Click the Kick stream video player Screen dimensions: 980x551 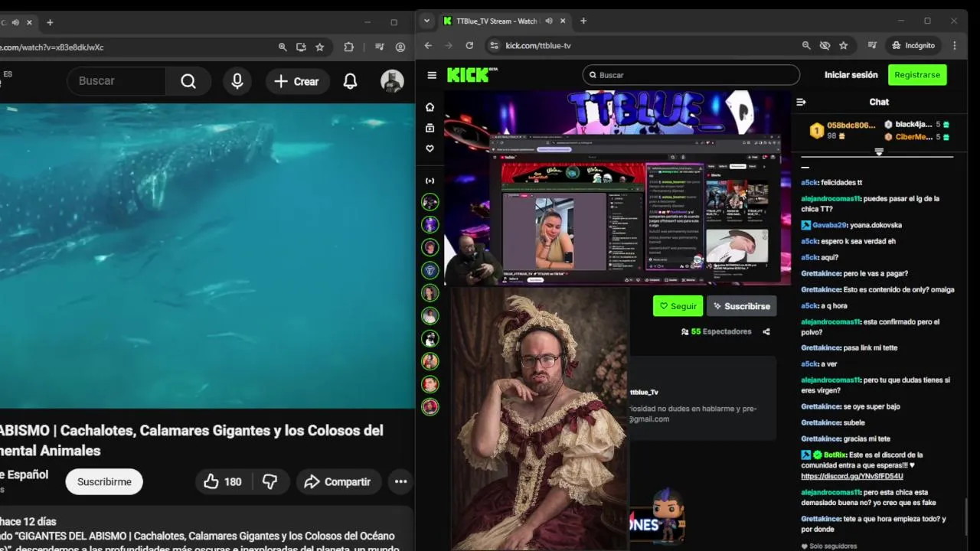point(617,187)
